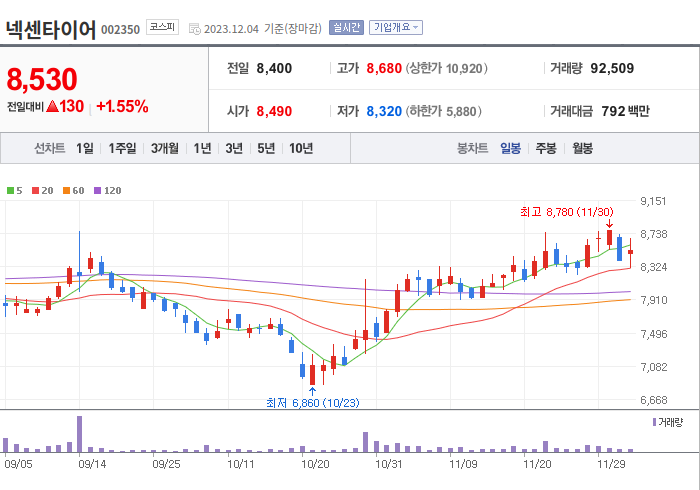Viewport: 700px width, 490px height.
Task: Select the 3개월 line chart tab
Action: (165, 148)
